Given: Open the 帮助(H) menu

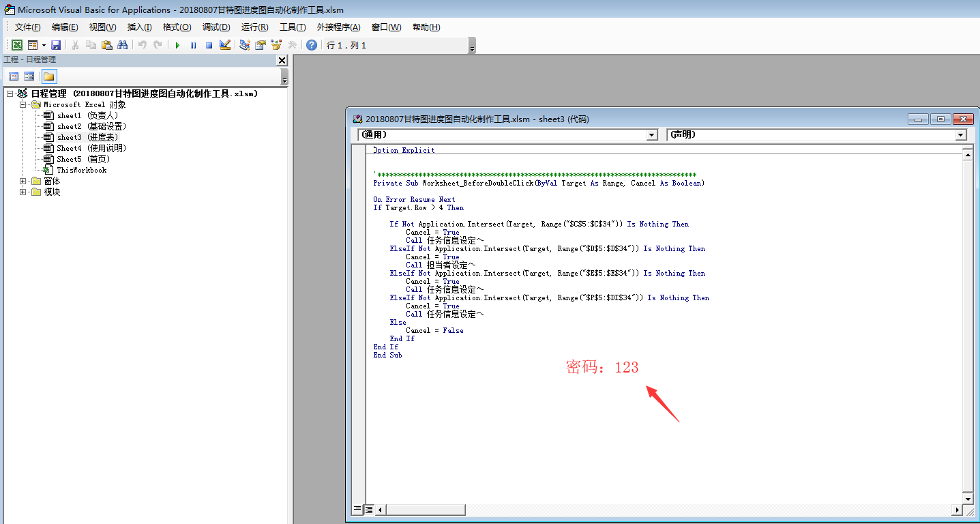Looking at the screenshot, I should click(426, 27).
